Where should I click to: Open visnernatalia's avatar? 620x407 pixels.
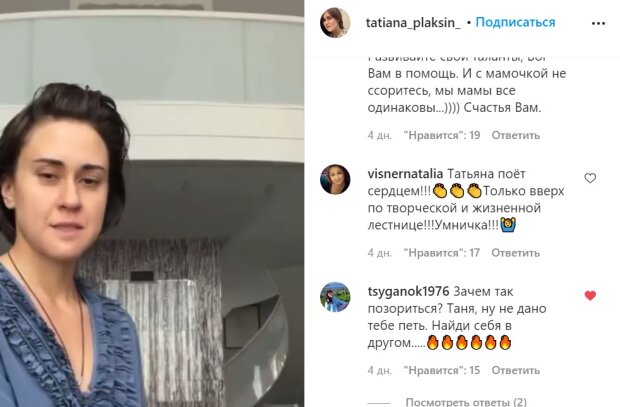[x=335, y=179]
